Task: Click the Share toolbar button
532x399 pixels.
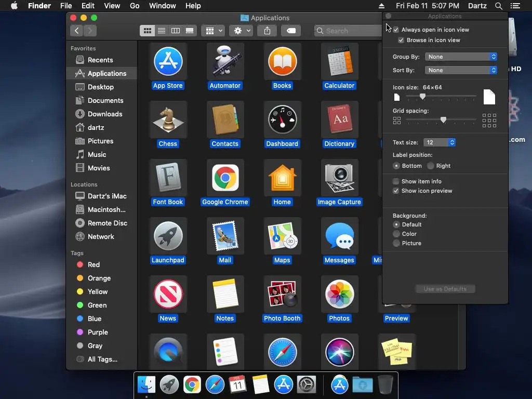Action: pyautogui.click(x=268, y=31)
